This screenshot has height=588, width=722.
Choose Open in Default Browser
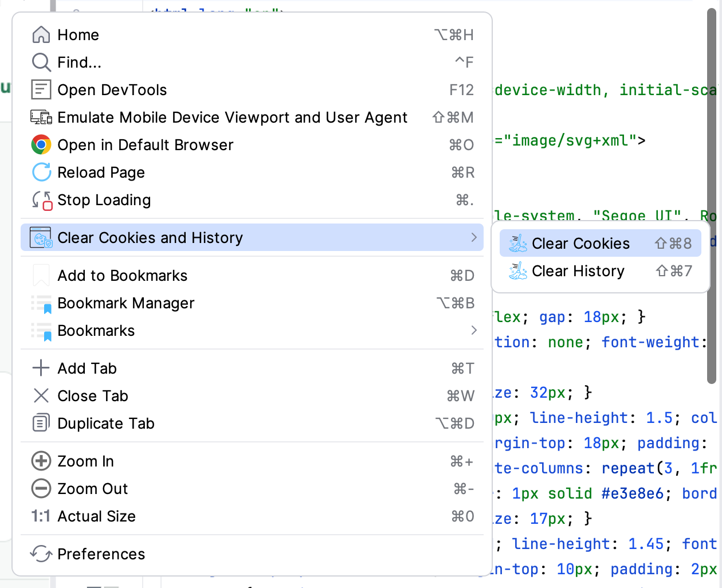[x=252, y=145]
